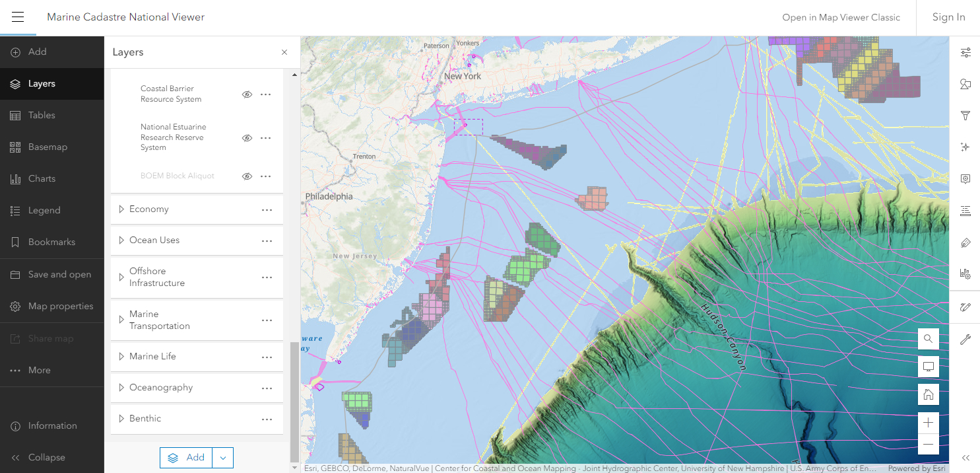Expand the Economy layer group
980x473 pixels.
click(121, 209)
